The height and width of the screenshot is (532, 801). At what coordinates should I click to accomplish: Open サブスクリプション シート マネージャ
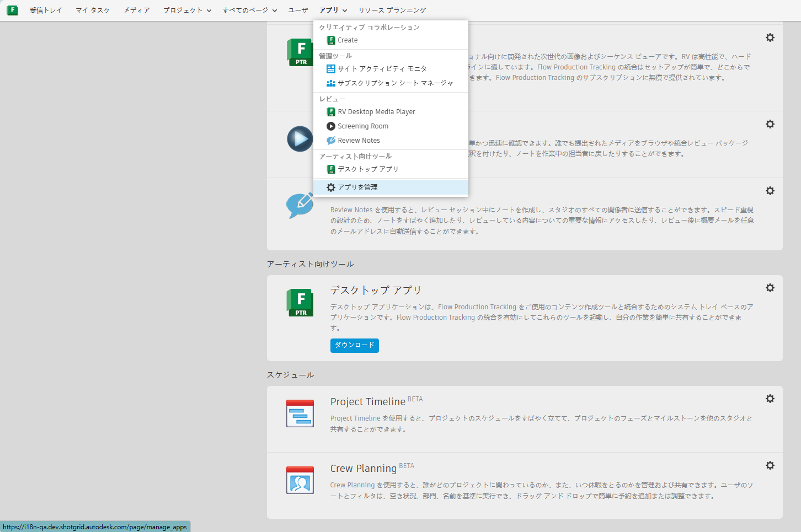391,83
